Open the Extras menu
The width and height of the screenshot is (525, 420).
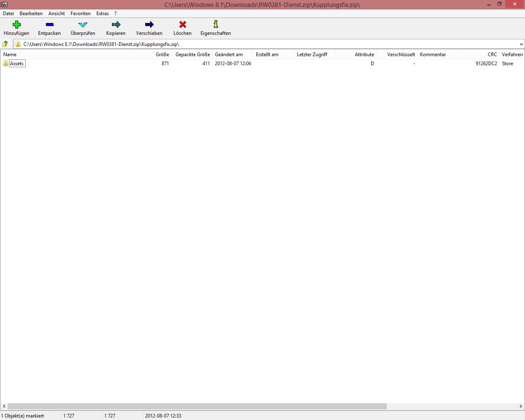point(103,14)
